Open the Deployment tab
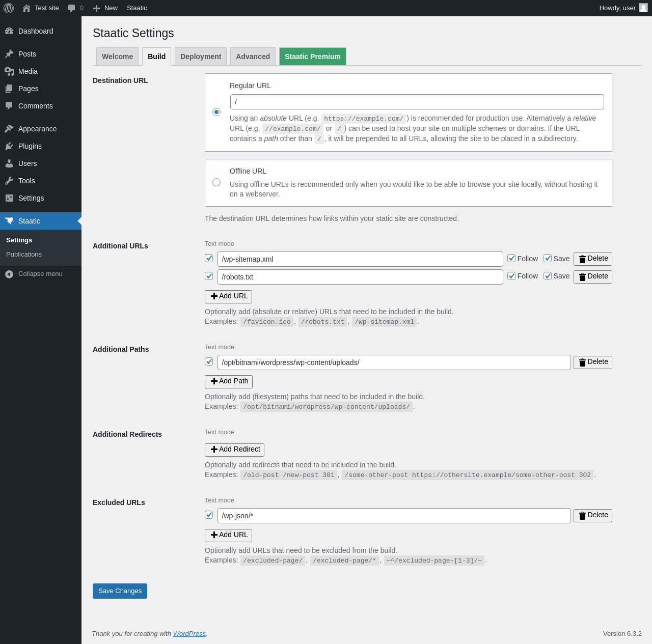Viewport: 652px width, 644px height. (x=201, y=57)
